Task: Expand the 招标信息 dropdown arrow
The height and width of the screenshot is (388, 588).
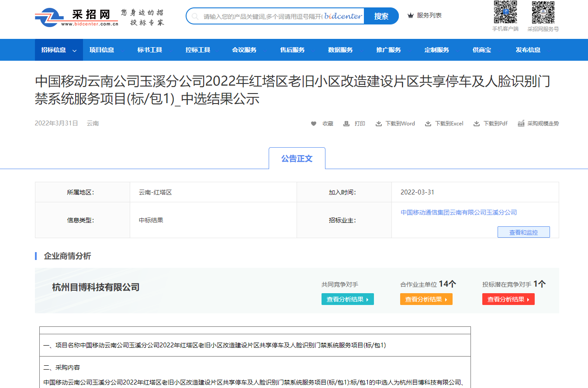Action: [74, 51]
